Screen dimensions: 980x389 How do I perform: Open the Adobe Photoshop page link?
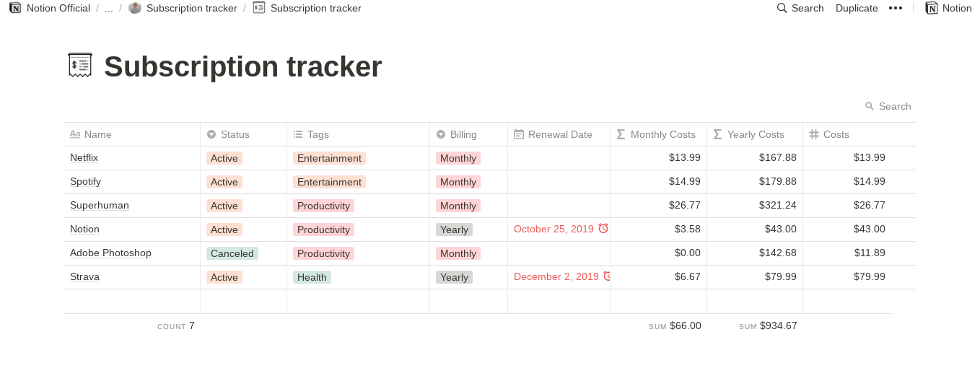click(x=110, y=253)
